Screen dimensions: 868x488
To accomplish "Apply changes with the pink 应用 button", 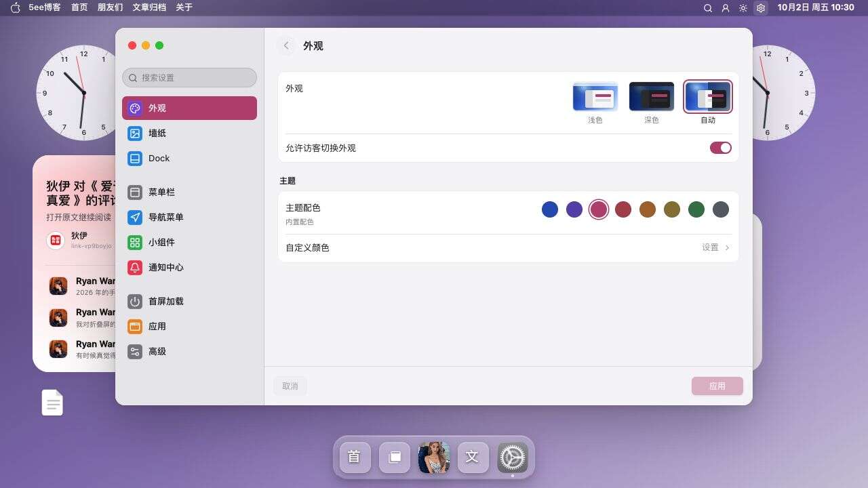I will pos(717,386).
